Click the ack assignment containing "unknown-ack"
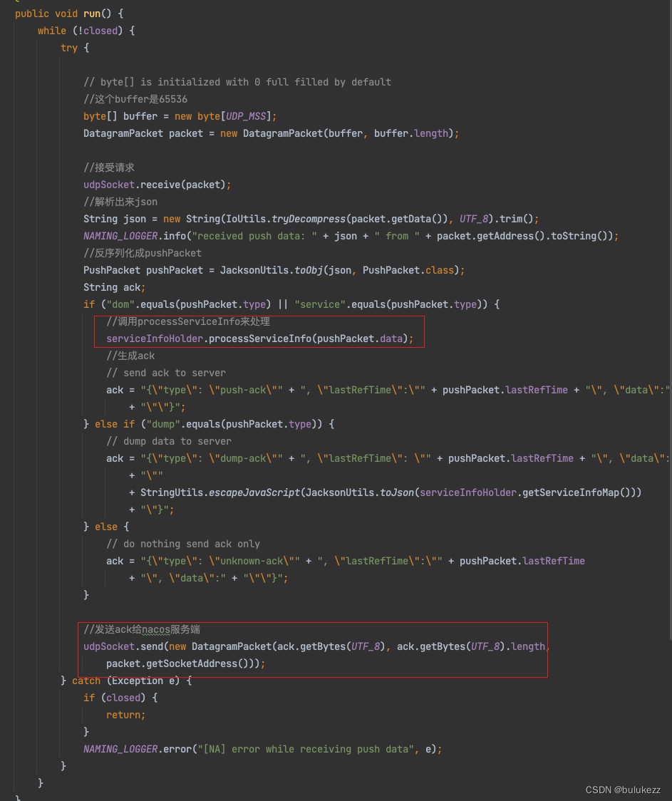The image size is (672, 801). [346, 562]
